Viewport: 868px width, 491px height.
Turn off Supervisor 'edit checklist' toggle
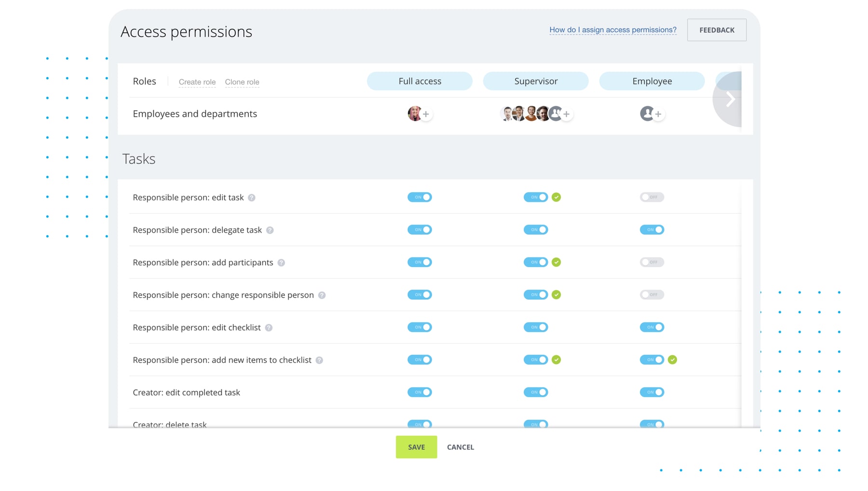536,327
